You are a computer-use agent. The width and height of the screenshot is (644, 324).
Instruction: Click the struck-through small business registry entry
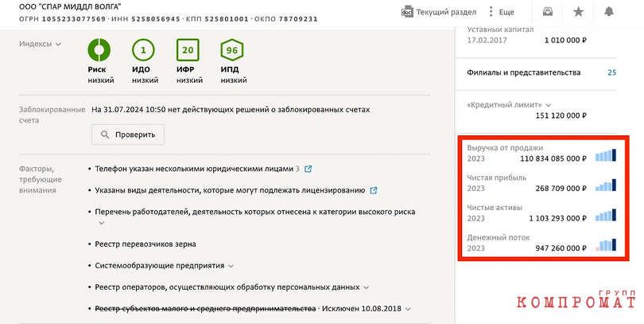pos(205,309)
